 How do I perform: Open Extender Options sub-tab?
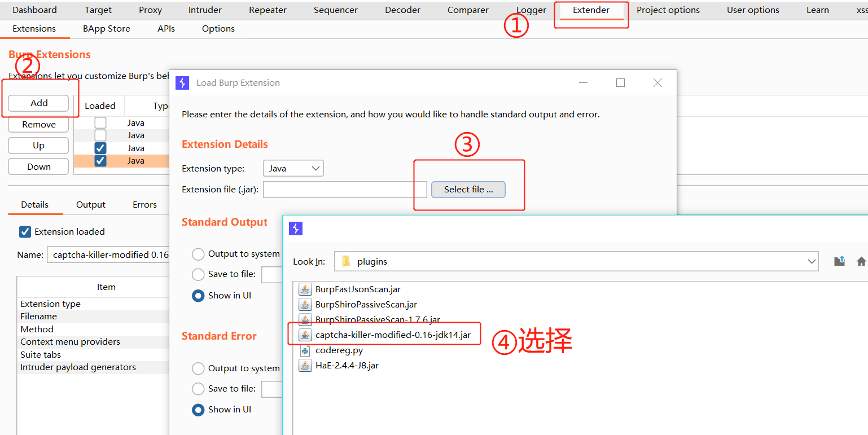(218, 29)
